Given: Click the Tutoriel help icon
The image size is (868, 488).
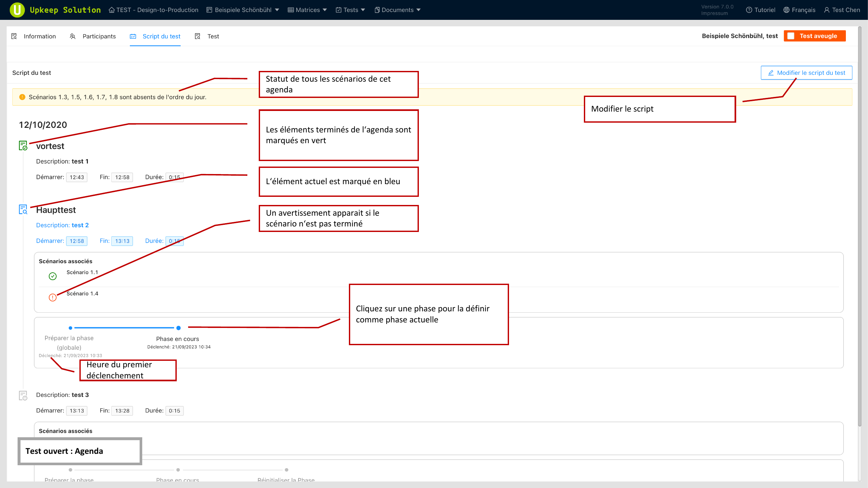Looking at the screenshot, I should pos(749,10).
